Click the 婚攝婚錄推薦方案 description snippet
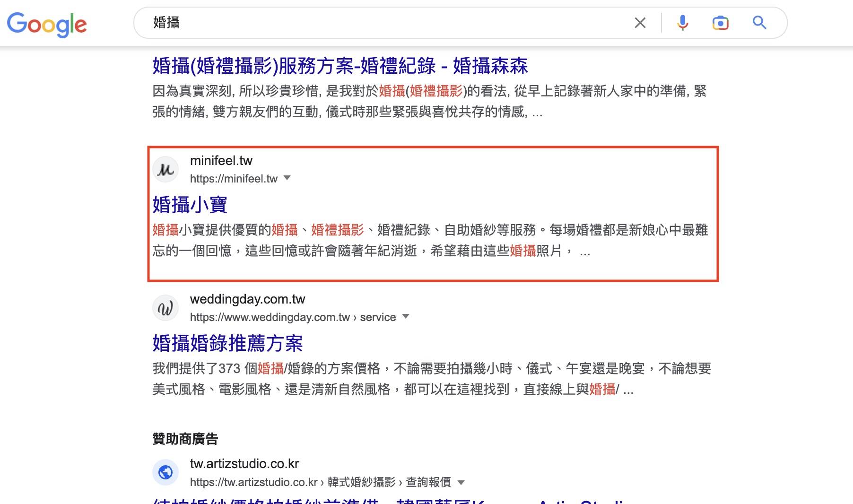853x504 pixels. point(432,379)
